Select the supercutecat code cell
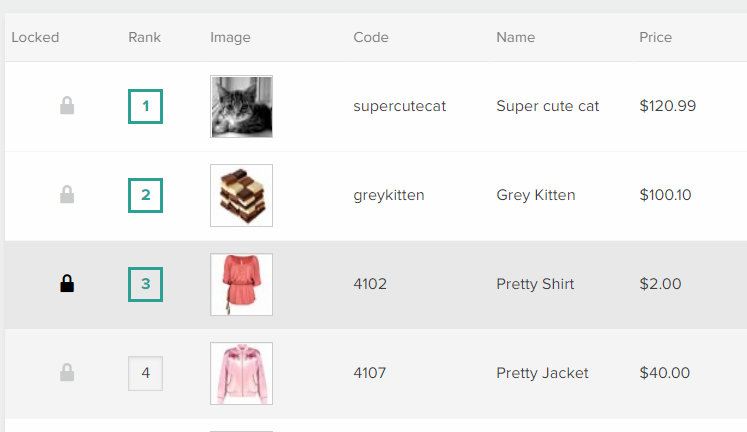Screen dimensions: 747x432 (x=400, y=106)
